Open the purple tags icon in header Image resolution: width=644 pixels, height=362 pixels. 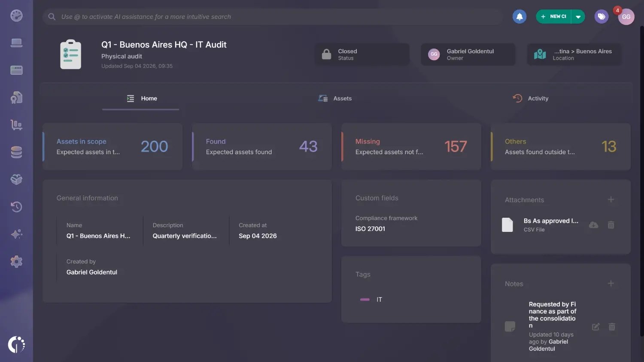coord(601,17)
